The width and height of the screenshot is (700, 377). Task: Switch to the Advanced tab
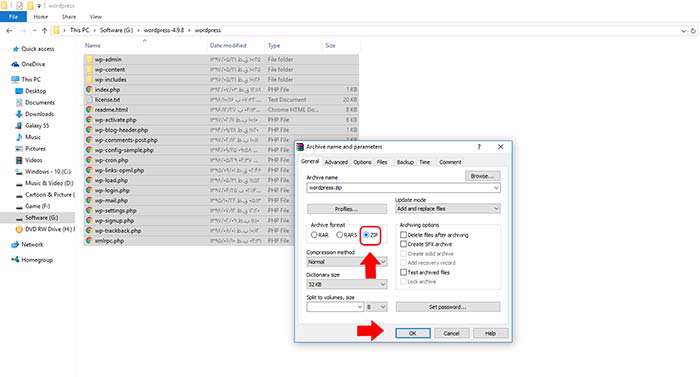click(336, 162)
